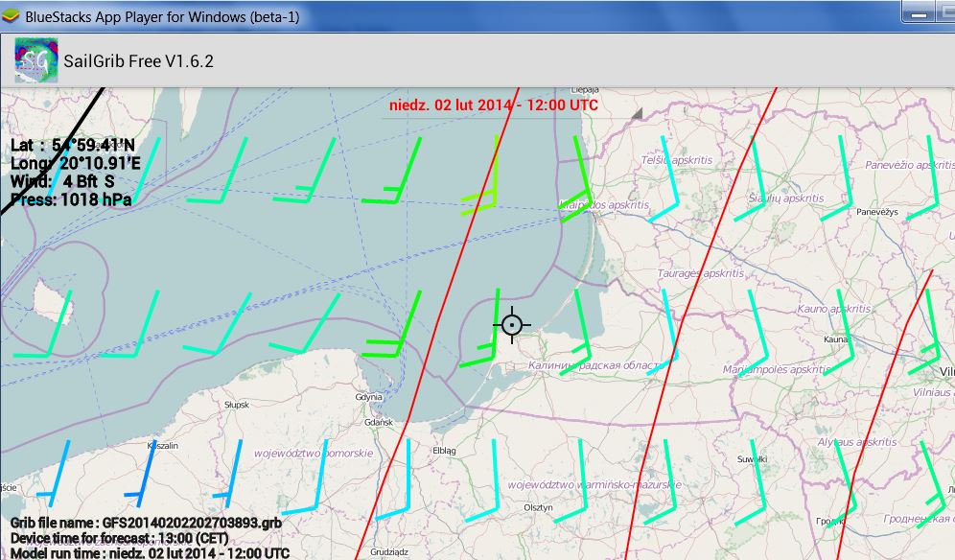Screen dimensions: 955x560
Task: Click the Grudziądz city label
Action: (389, 552)
